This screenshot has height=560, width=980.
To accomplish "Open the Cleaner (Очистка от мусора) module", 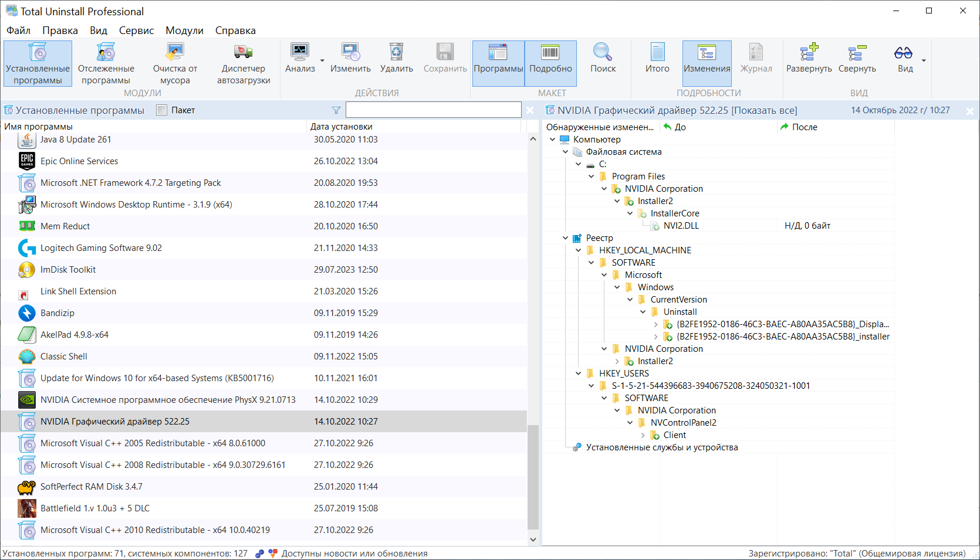I will click(x=175, y=63).
